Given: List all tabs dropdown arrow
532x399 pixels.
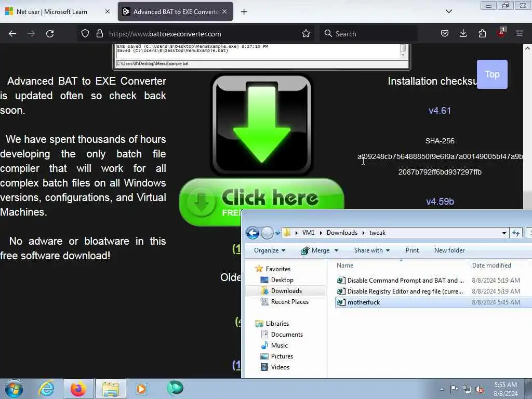Looking at the screenshot, I should click(448, 11).
